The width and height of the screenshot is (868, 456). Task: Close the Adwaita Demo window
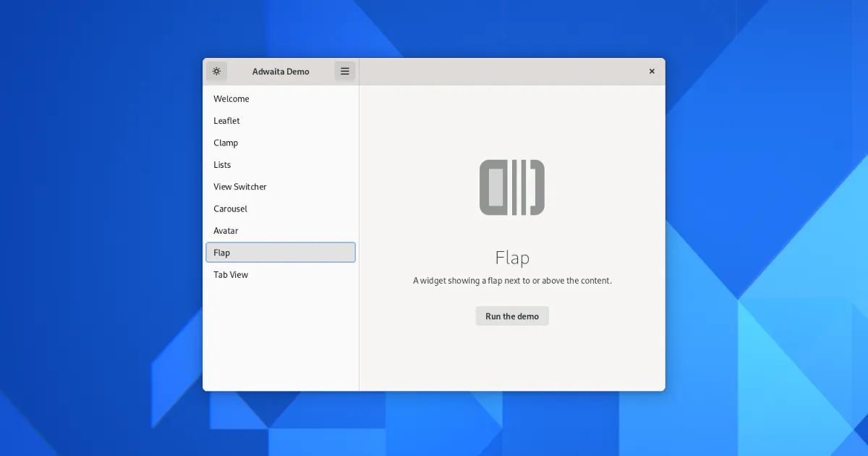pos(652,71)
